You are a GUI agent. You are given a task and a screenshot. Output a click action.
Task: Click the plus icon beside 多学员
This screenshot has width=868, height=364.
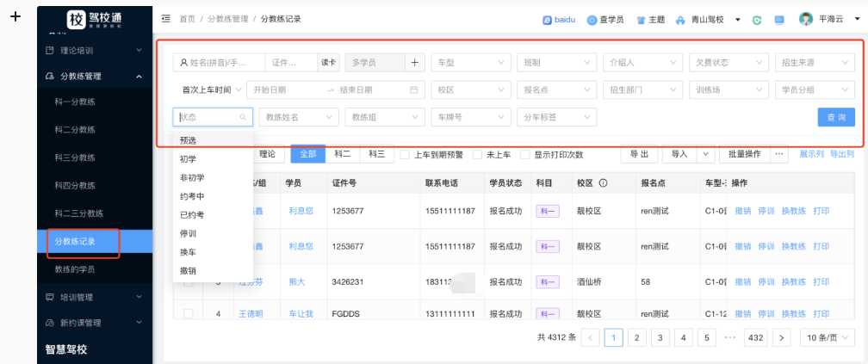point(415,63)
